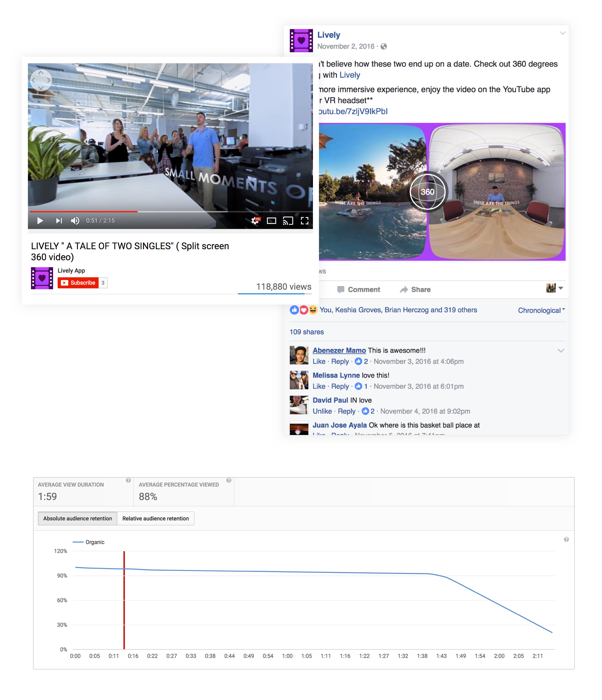The height and width of the screenshot is (700, 602).
Task: View the 109 shares
Action: pos(306,332)
